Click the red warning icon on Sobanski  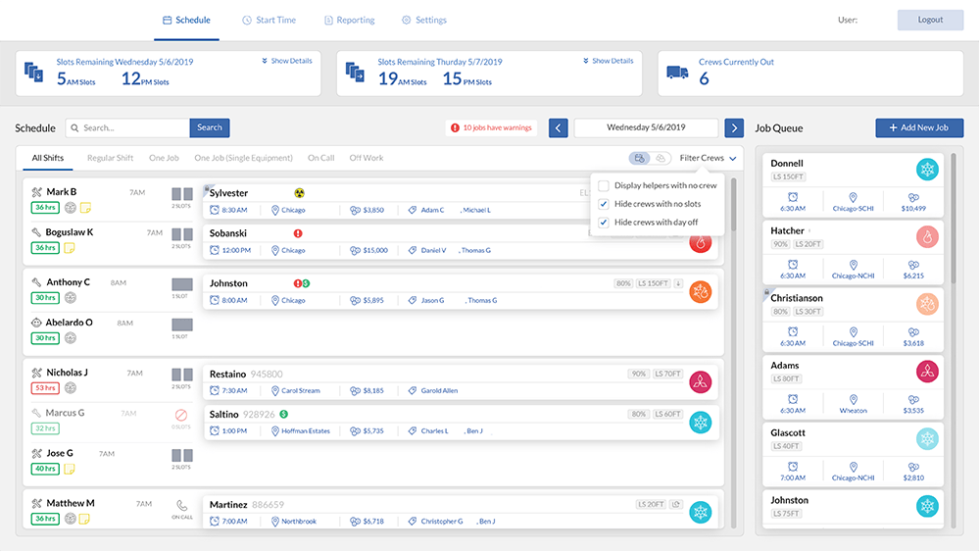[298, 233]
